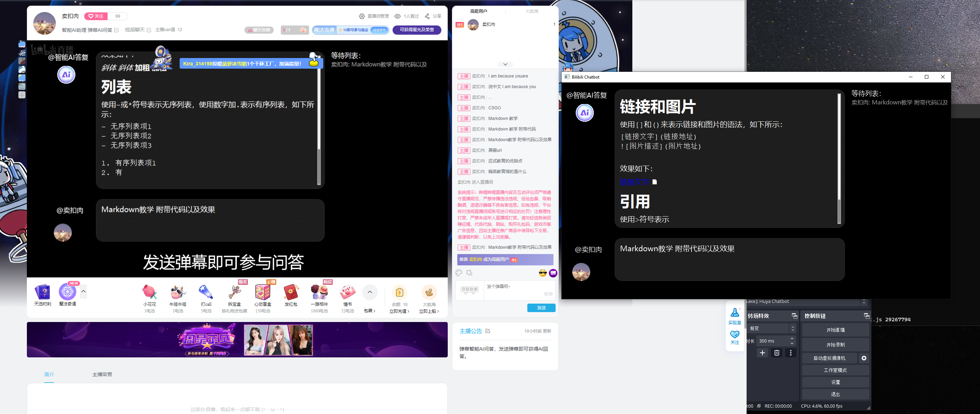Switch to the 大航海 tab
The height and width of the screenshot is (414, 980).
pos(532,11)
